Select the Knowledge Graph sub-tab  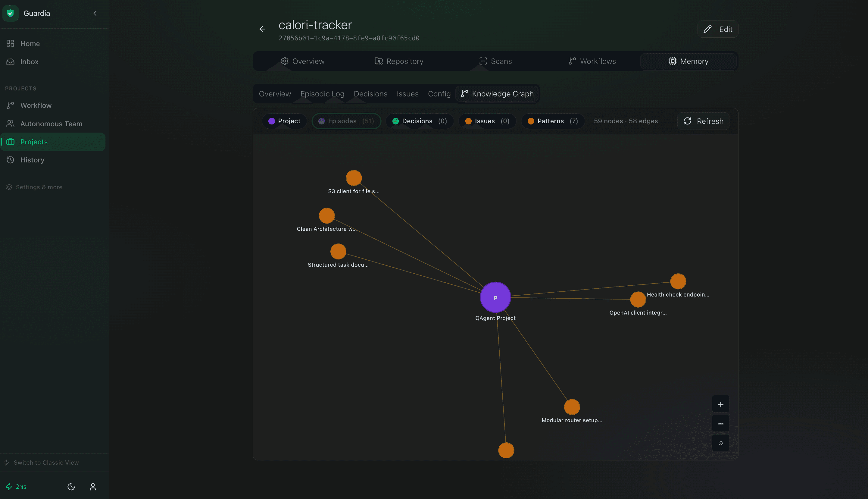point(497,94)
